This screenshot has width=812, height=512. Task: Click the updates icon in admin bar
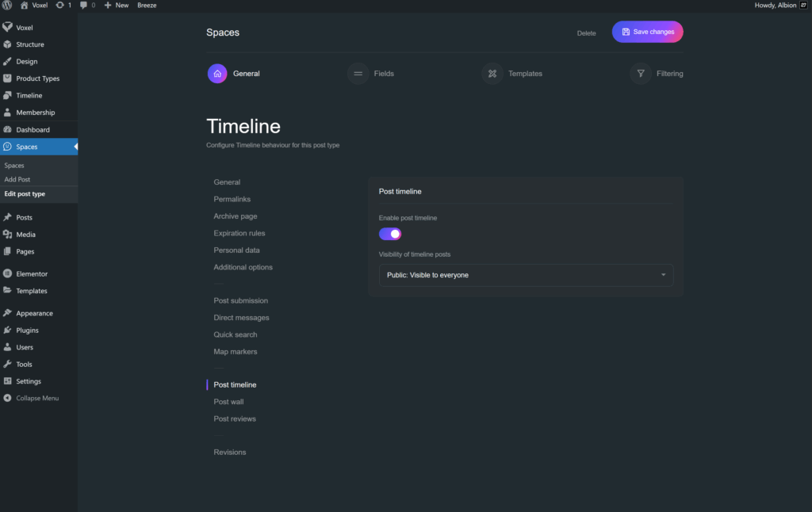[60, 5]
